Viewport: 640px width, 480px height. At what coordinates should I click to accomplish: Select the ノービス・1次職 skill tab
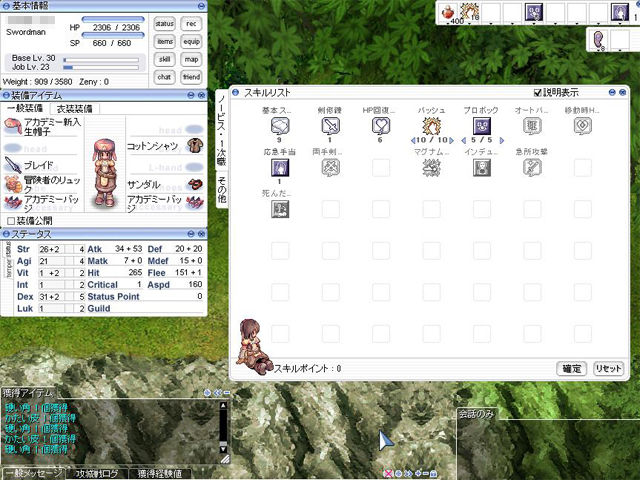(222, 129)
